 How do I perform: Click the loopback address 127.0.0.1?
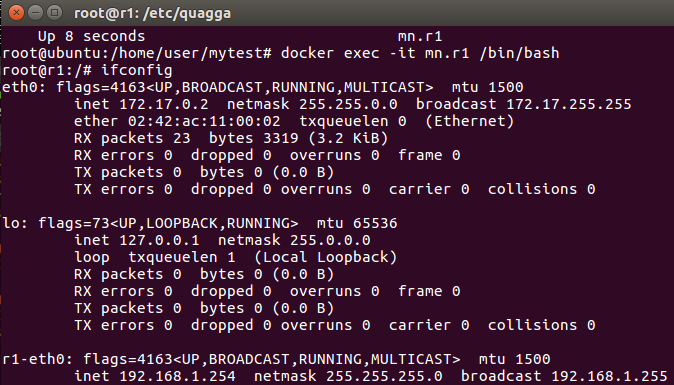coord(159,240)
